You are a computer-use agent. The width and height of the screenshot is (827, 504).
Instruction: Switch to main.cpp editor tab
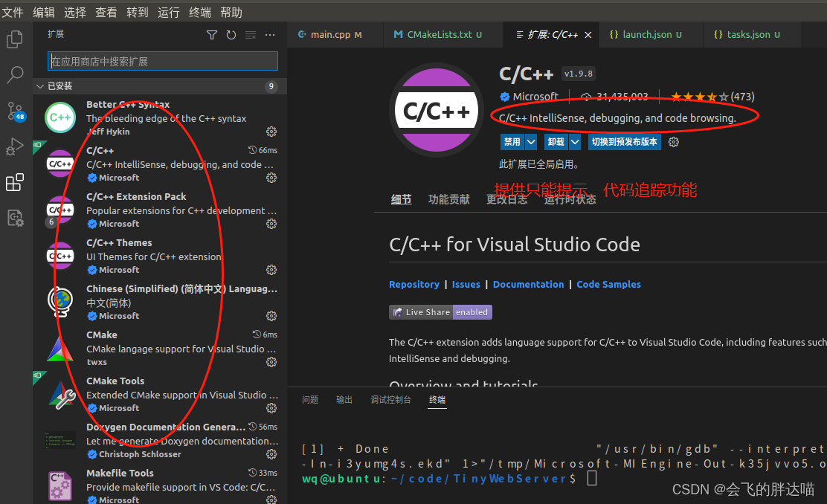[336, 35]
